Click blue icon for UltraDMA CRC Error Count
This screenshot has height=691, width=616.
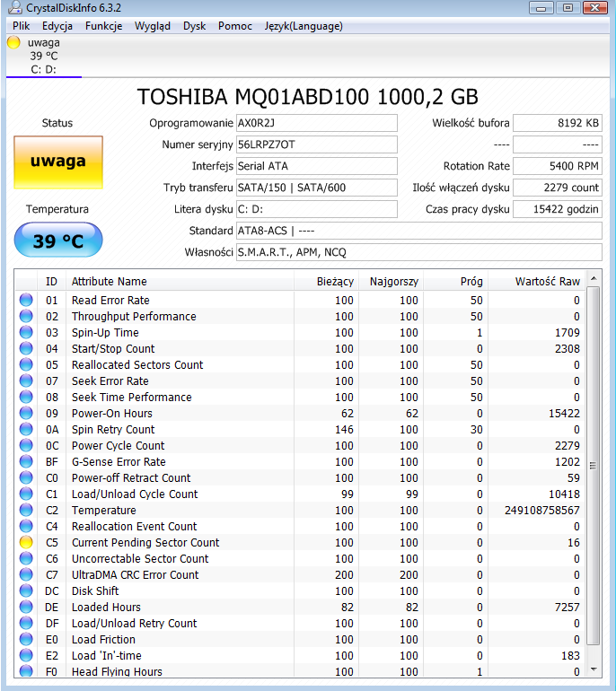pyautogui.click(x=26, y=574)
